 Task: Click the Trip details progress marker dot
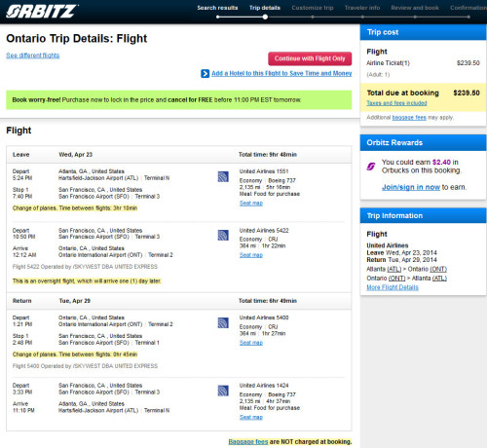pyautogui.click(x=265, y=17)
